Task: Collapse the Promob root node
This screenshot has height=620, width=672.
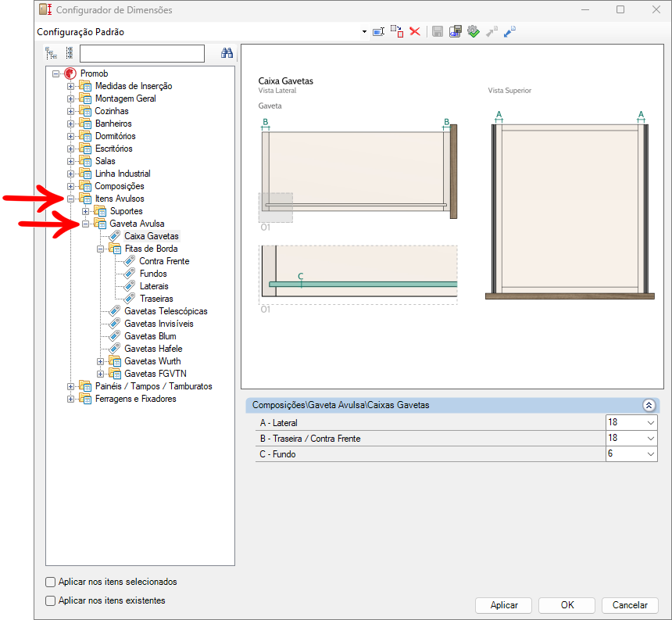Action: 55,73
